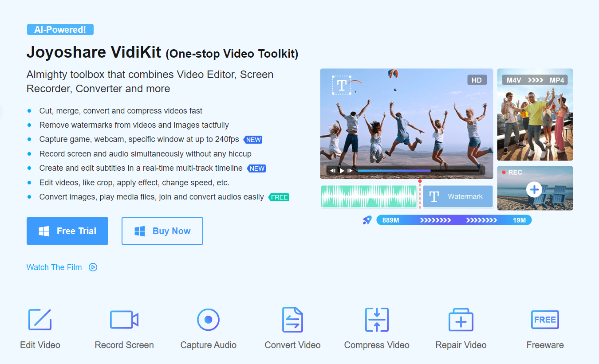Click the play circle icon beside Watch The Film
This screenshot has height=364, width=599.
(x=93, y=267)
